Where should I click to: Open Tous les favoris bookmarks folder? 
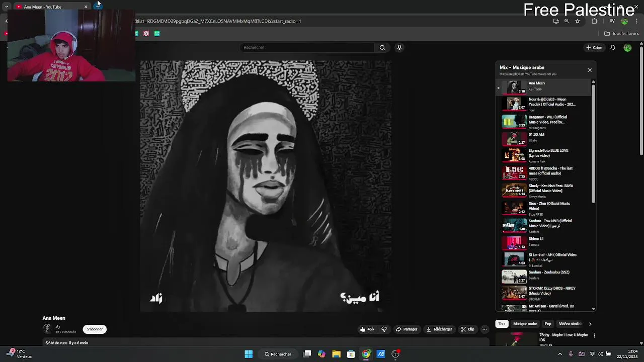pos(622,34)
